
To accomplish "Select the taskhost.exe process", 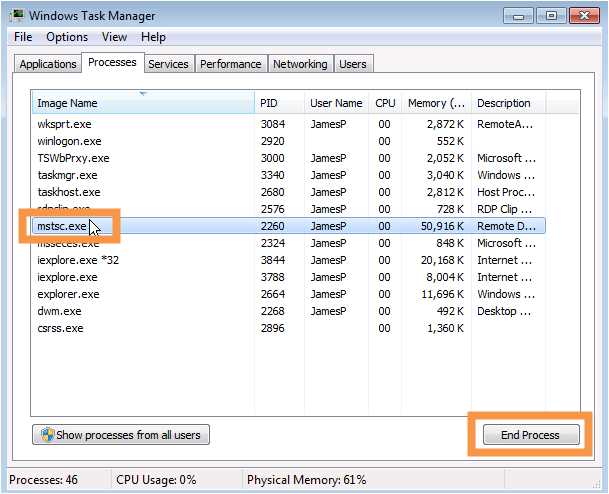I will 289,192.
